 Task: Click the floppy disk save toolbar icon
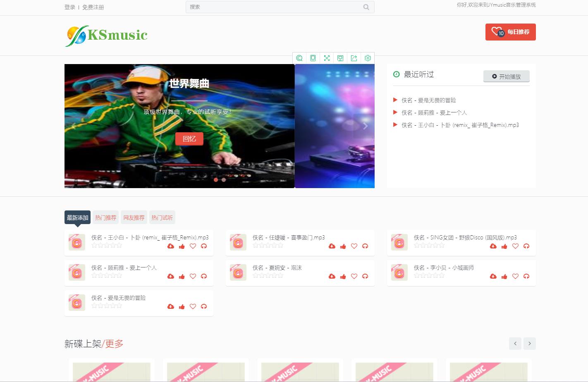pyautogui.click(x=340, y=58)
